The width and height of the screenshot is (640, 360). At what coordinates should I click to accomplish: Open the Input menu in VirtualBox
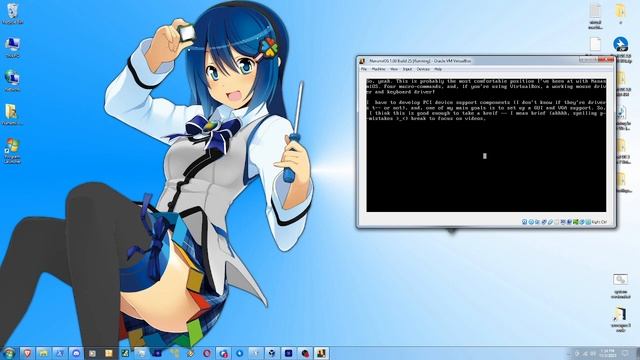pyautogui.click(x=407, y=69)
